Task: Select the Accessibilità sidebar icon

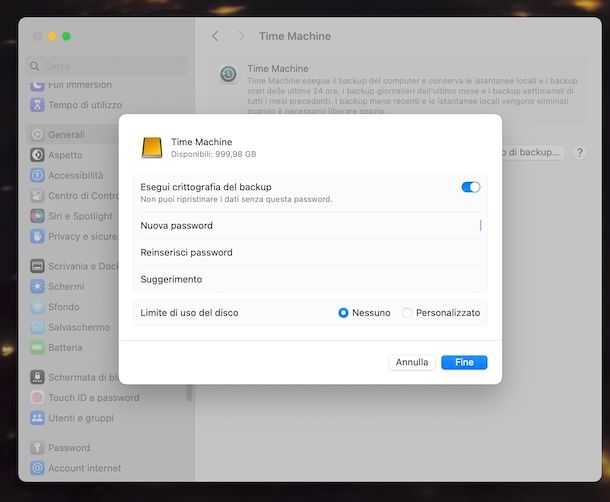Action: coord(37,175)
